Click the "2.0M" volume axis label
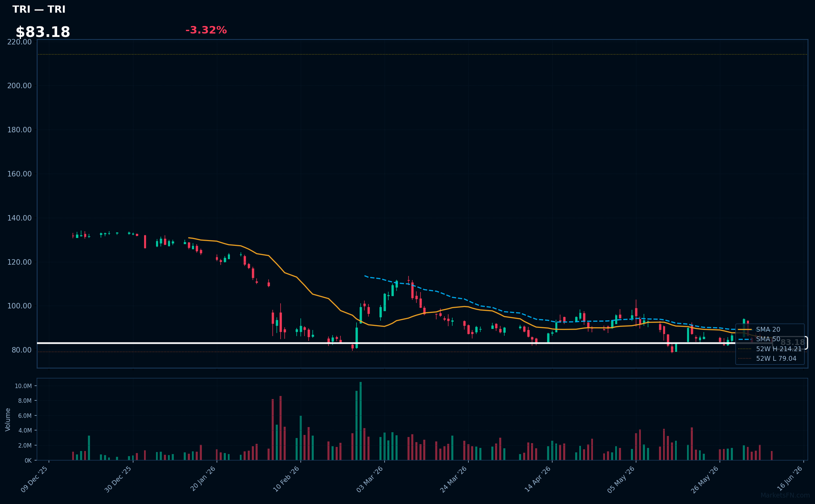The image size is (815, 504). 25,446
